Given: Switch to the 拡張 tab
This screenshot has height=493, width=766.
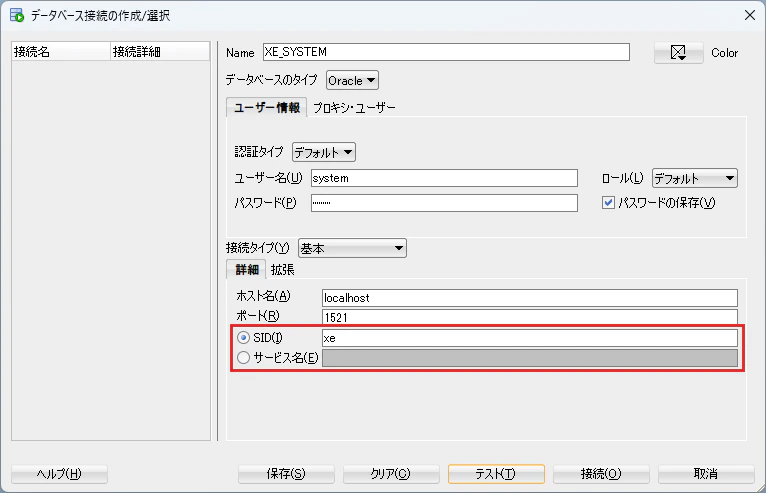Looking at the screenshot, I should (x=282, y=270).
